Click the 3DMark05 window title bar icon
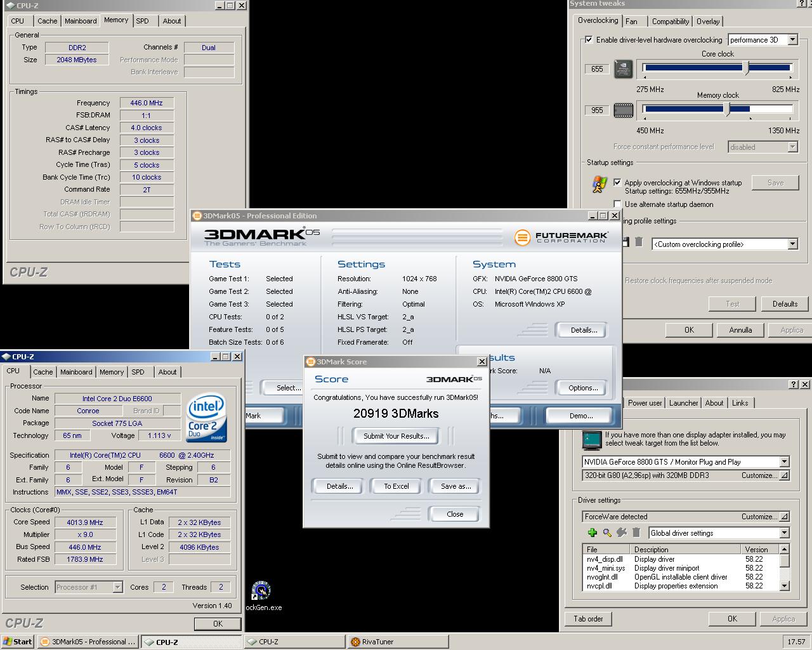This screenshot has height=650, width=812. tap(197, 216)
